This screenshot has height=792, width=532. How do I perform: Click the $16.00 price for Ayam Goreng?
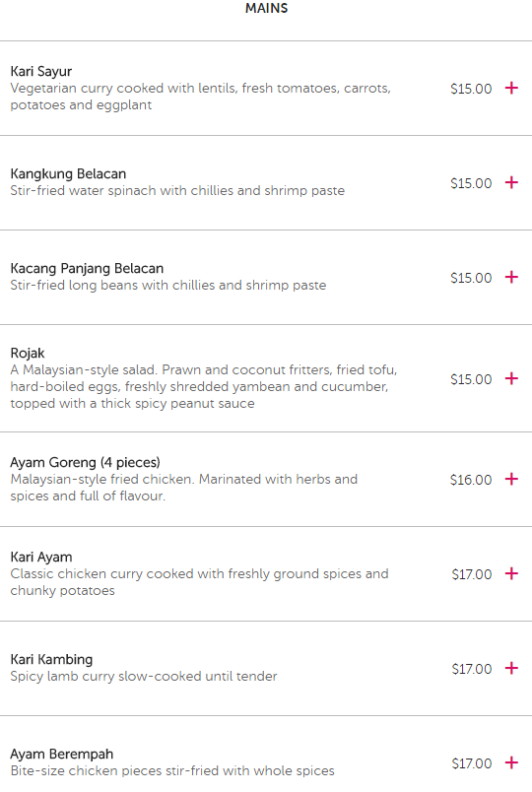pos(471,480)
